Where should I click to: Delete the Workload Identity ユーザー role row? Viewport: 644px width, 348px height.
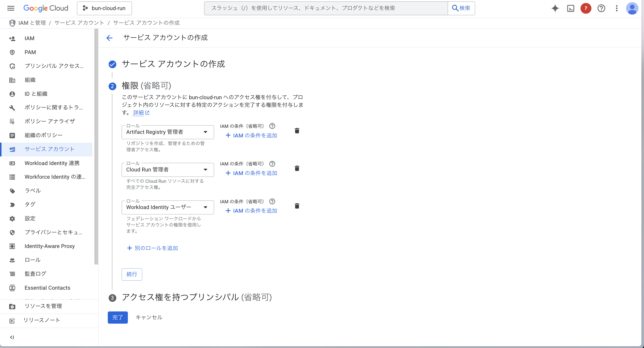point(297,206)
